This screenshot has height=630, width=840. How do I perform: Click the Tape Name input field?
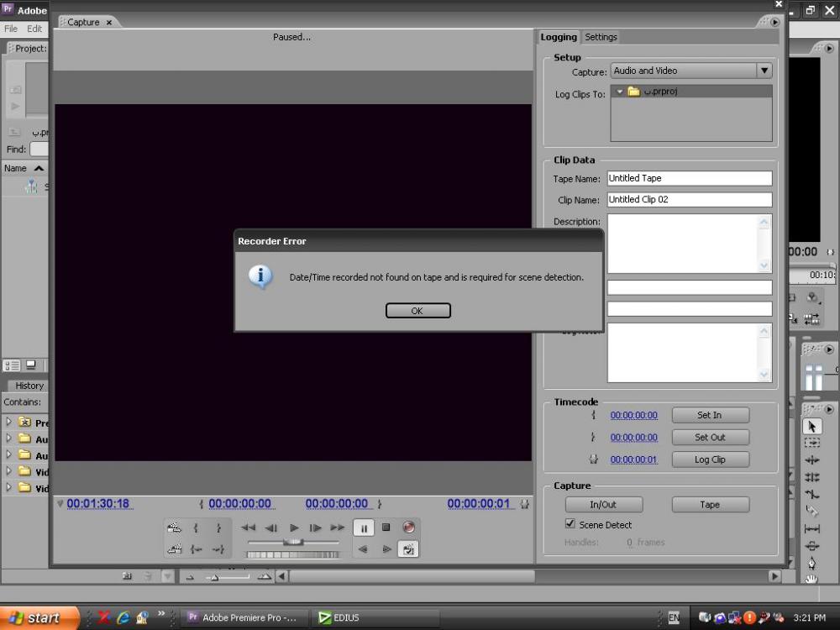click(690, 178)
